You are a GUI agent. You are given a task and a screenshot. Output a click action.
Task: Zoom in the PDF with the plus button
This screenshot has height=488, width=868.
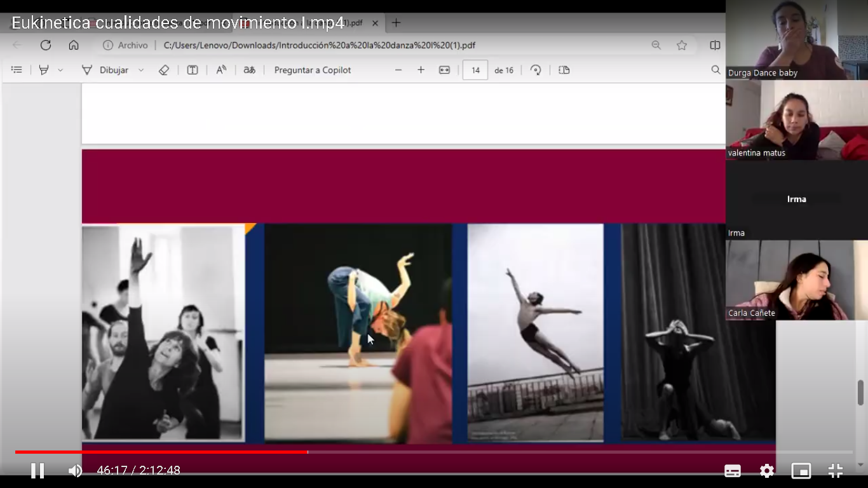click(x=421, y=70)
